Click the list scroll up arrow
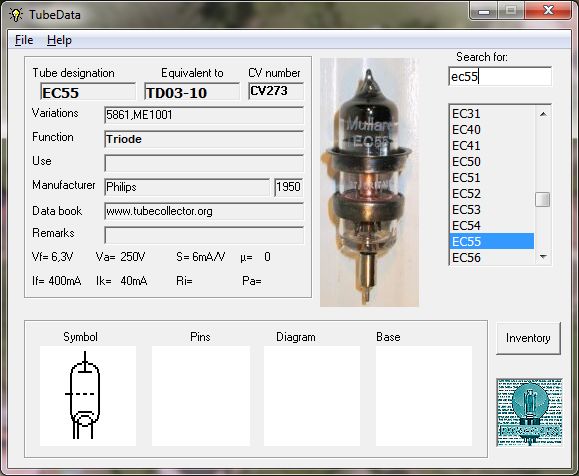This screenshot has width=579, height=476. [x=543, y=114]
